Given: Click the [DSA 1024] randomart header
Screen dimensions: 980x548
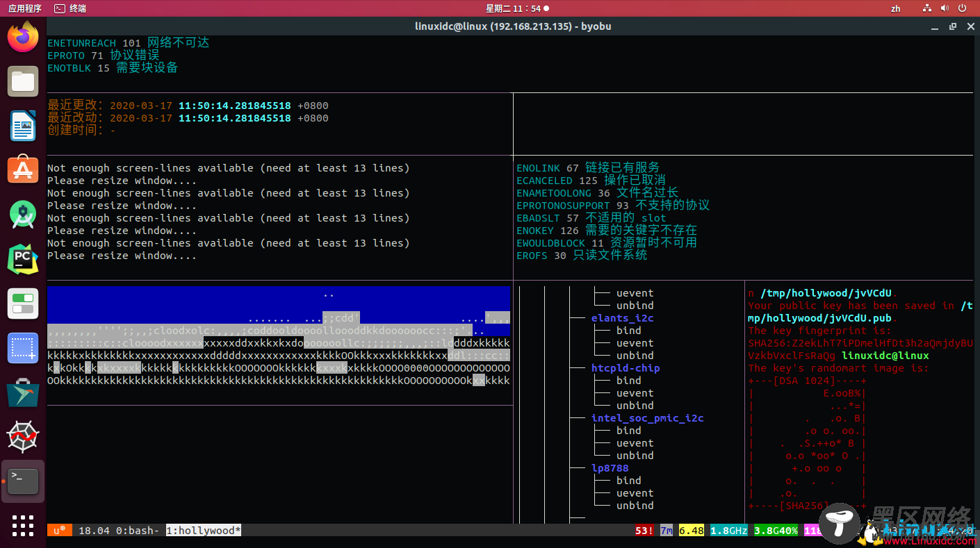Looking at the screenshot, I should (x=808, y=381).
